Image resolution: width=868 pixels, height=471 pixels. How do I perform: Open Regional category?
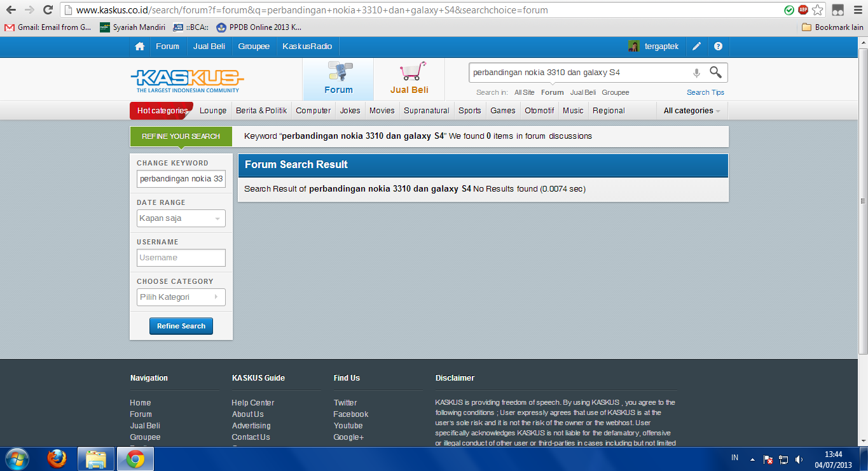click(x=609, y=111)
